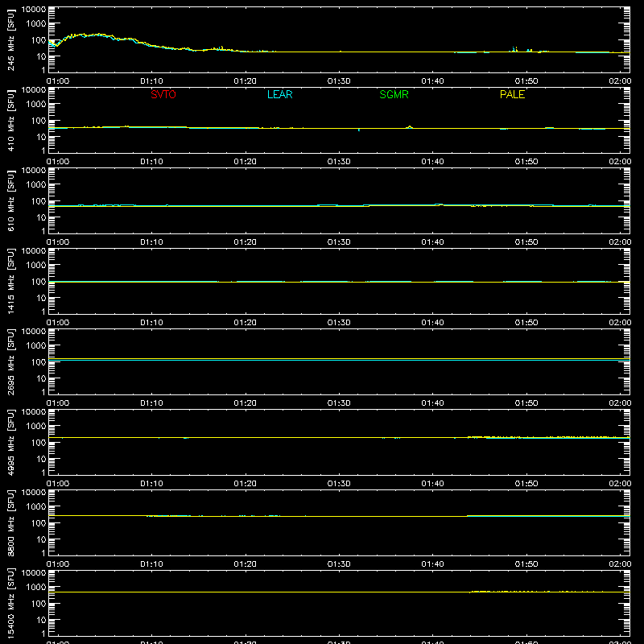The image size is (644, 644).
Task: Click 01:10 time label under 245 MHz plot
Action: tap(151, 81)
